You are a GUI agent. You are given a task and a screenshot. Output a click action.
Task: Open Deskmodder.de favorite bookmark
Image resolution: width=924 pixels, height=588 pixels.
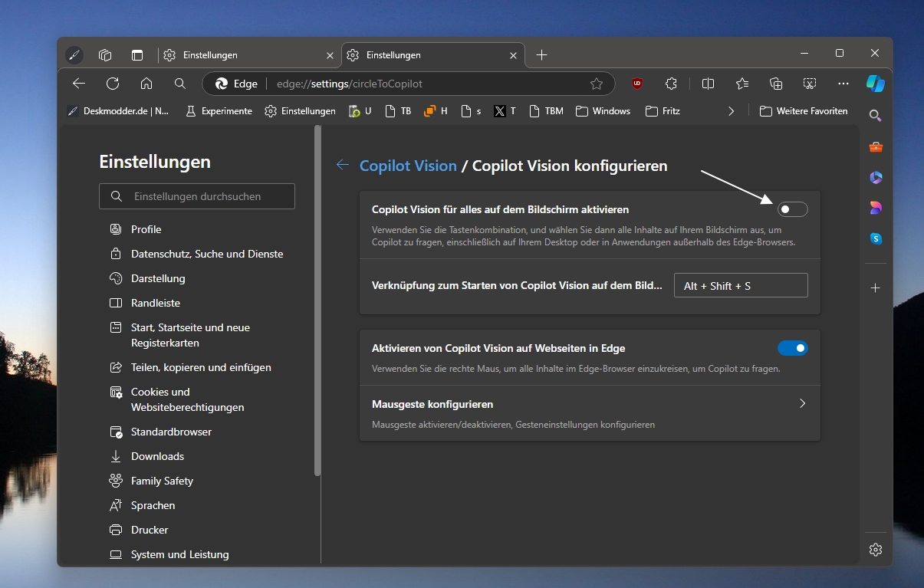point(118,111)
